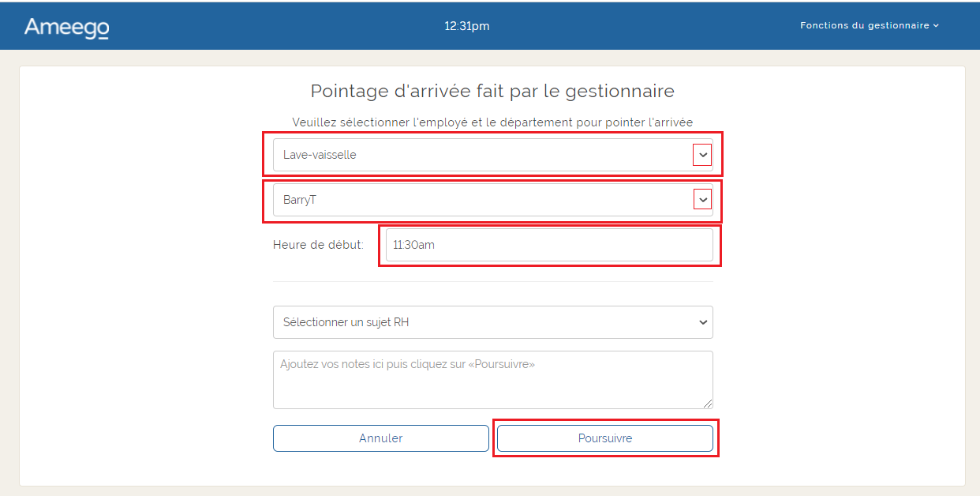Expand the Sélectionner un sujet RH dropdown
Image resolution: width=980 pixels, height=496 pixels.
(481, 322)
